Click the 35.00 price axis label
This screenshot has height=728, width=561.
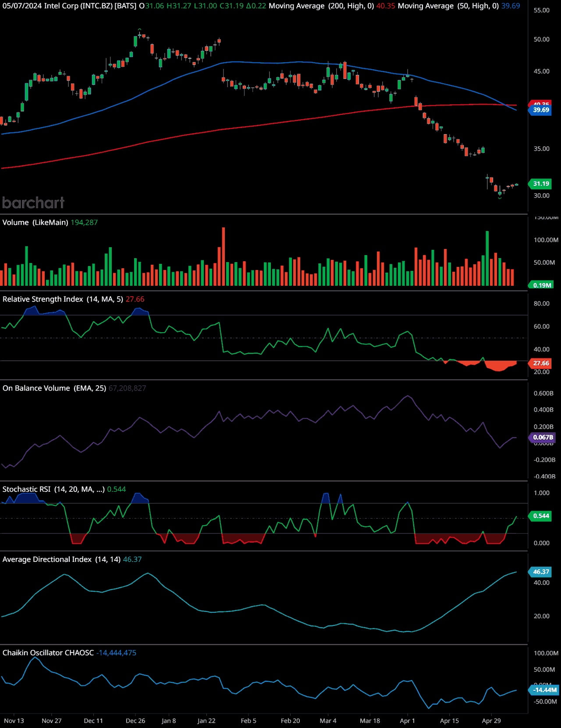pos(542,149)
